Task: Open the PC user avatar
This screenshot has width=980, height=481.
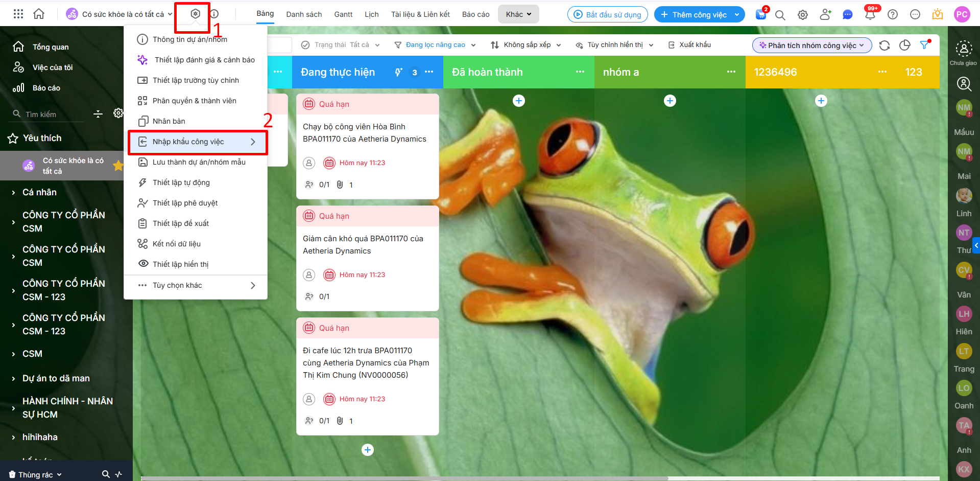Action: [x=962, y=14]
